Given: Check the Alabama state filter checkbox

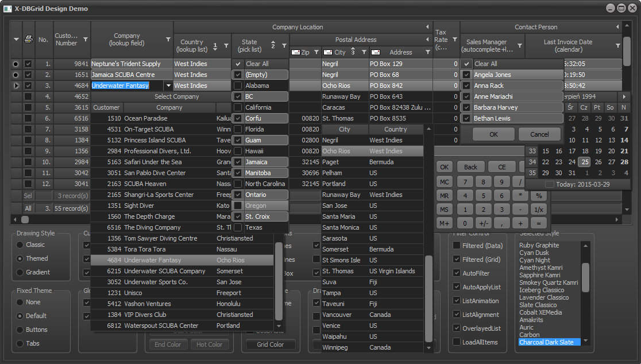Looking at the screenshot, I should [x=238, y=86].
